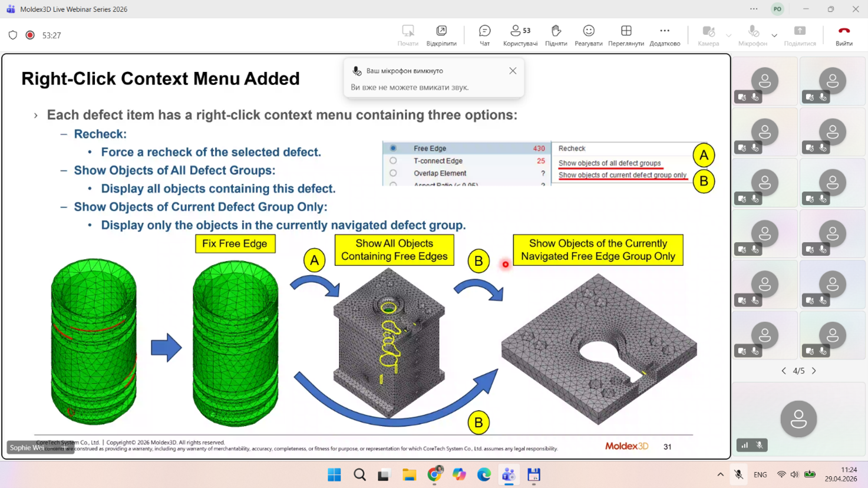
Task: Switch input language via ENG
Action: point(760,474)
